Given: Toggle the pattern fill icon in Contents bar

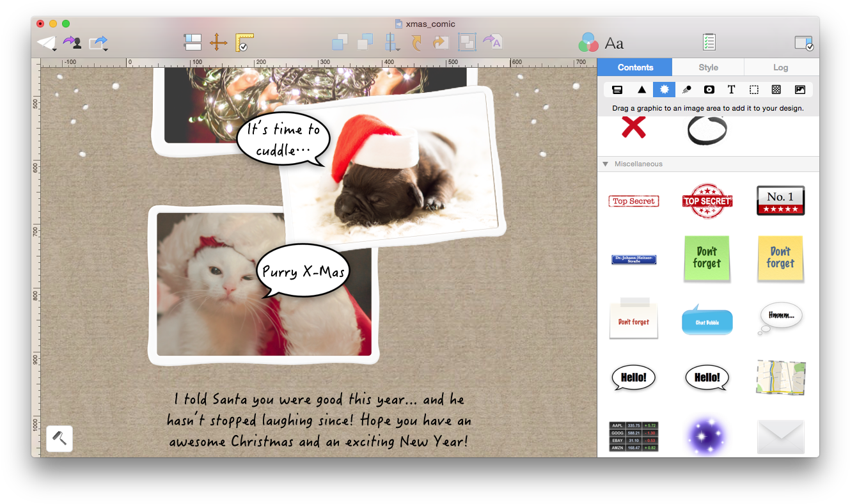Looking at the screenshot, I should [x=776, y=90].
